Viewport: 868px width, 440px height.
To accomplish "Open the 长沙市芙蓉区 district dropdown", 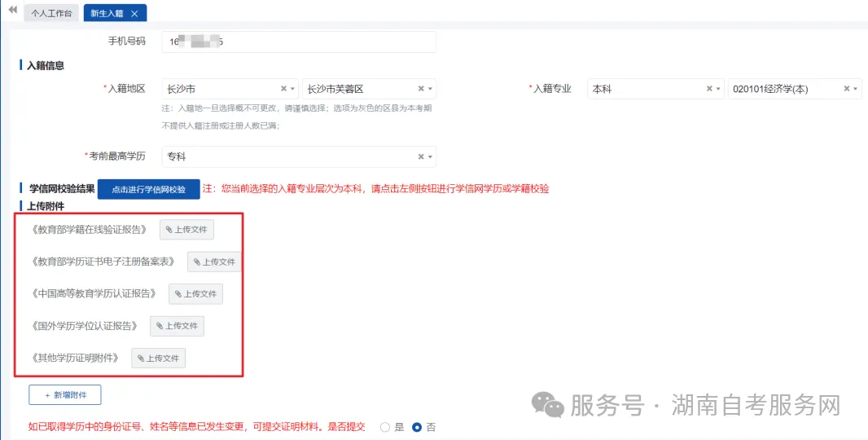I will pos(431,89).
